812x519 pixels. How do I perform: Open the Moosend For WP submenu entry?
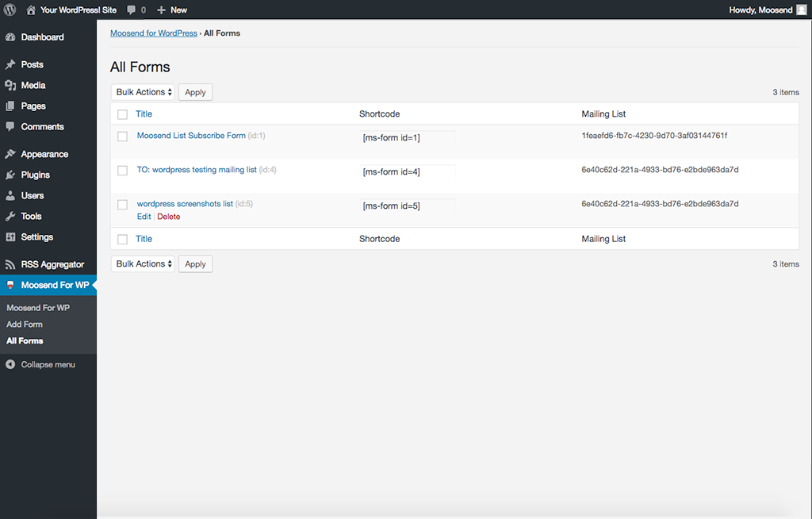point(38,308)
